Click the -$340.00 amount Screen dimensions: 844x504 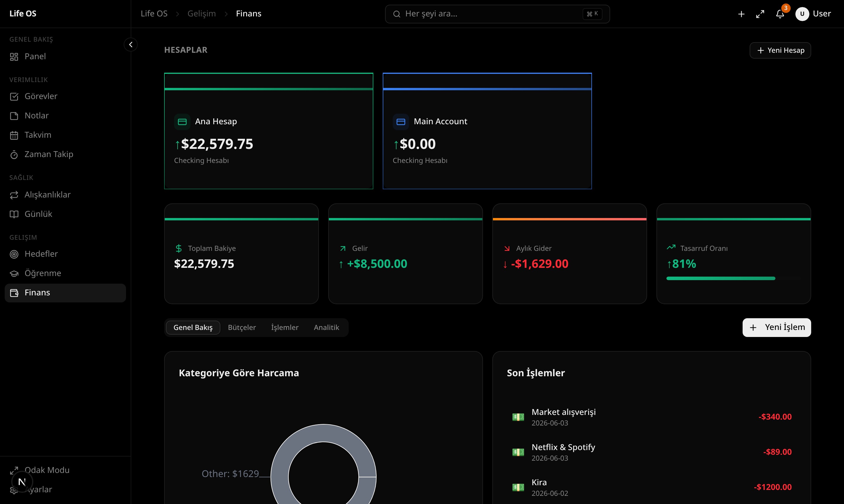point(775,417)
